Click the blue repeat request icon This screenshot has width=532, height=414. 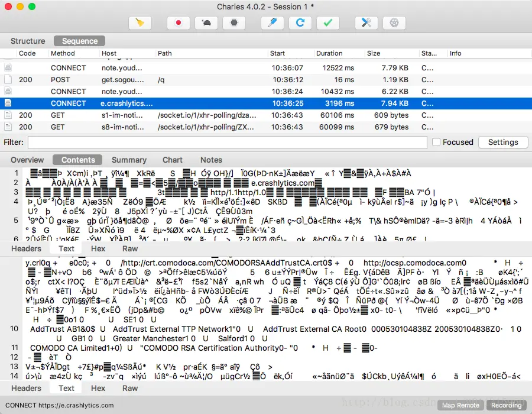(x=300, y=23)
